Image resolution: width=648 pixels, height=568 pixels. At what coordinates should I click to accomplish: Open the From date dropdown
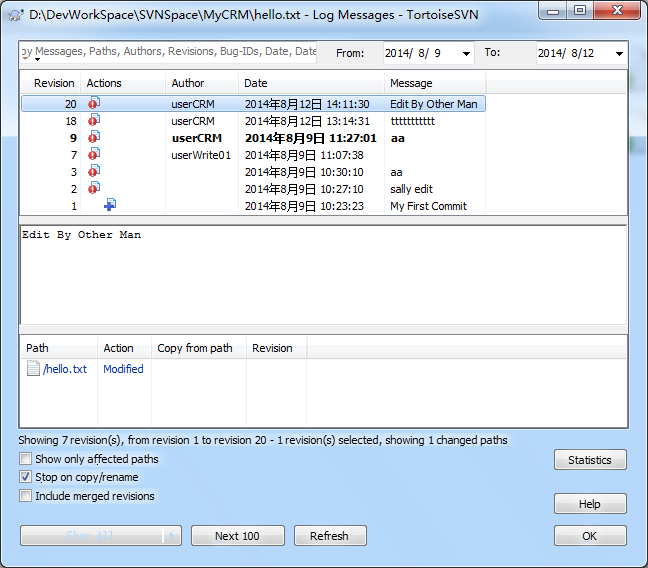pyautogui.click(x=466, y=54)
